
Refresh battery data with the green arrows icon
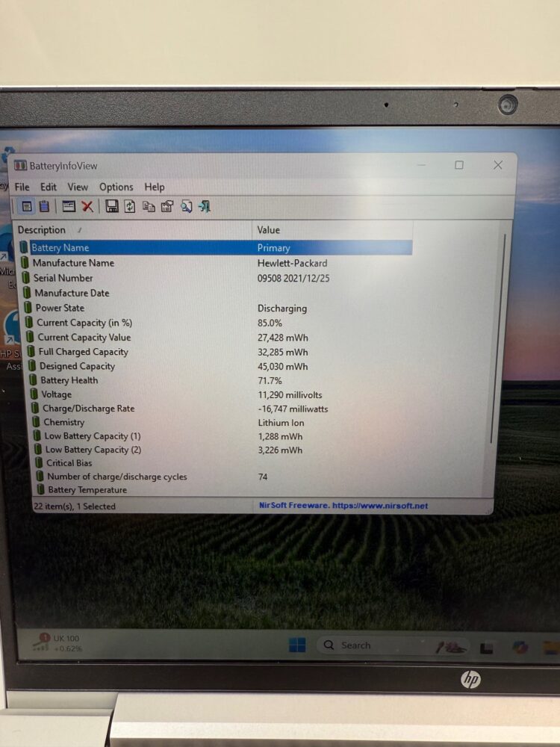[130, 206]
